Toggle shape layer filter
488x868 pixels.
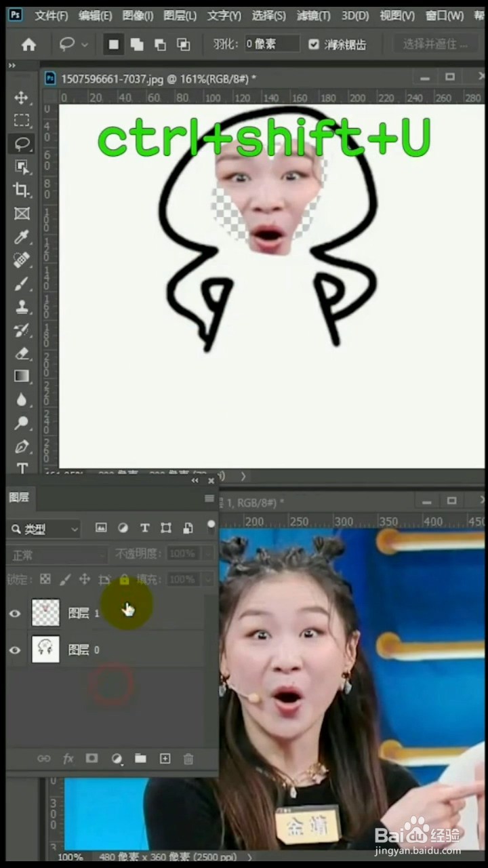tap(166, 528)
